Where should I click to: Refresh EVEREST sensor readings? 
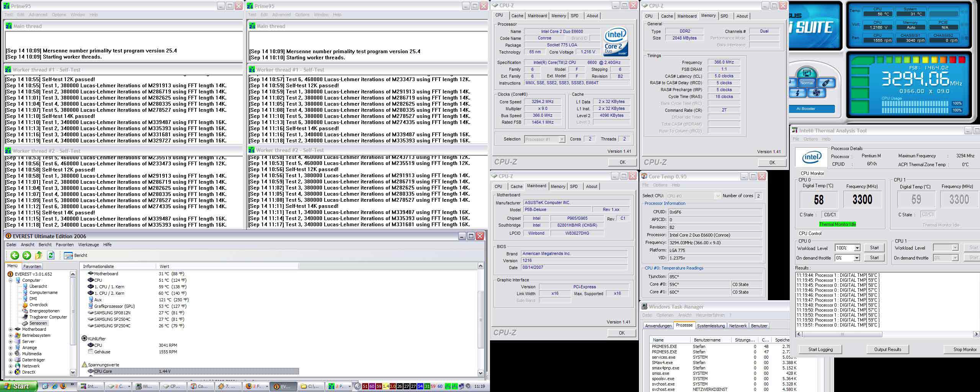pos(51,255)
